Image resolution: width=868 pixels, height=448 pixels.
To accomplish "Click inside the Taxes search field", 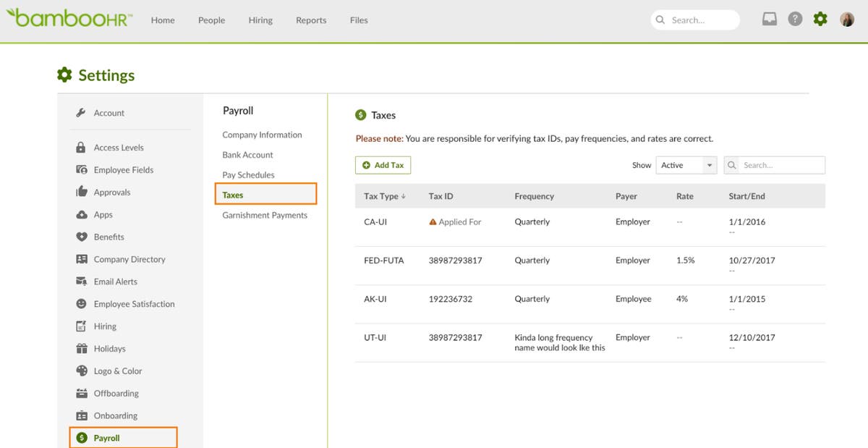I will coord(774,165).
